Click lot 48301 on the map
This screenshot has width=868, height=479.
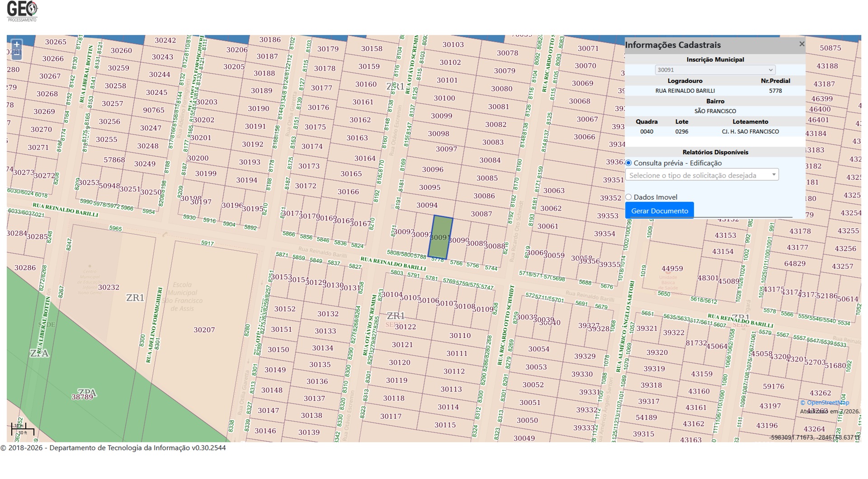tap(708, 278)
